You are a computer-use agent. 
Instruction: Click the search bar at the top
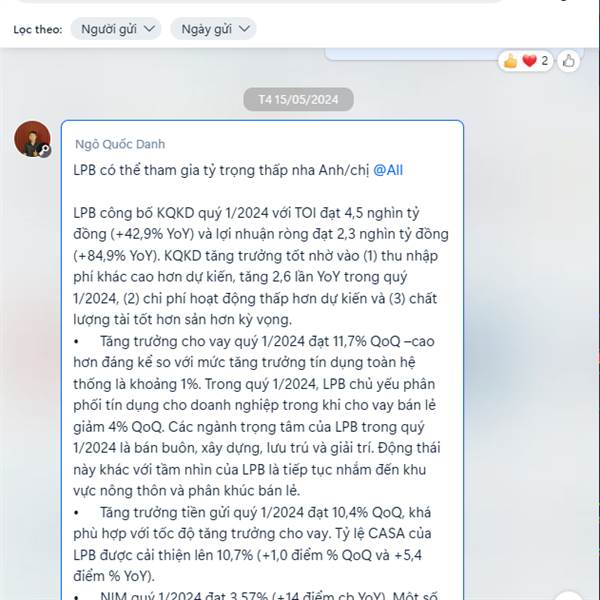[x=260, y=1]
